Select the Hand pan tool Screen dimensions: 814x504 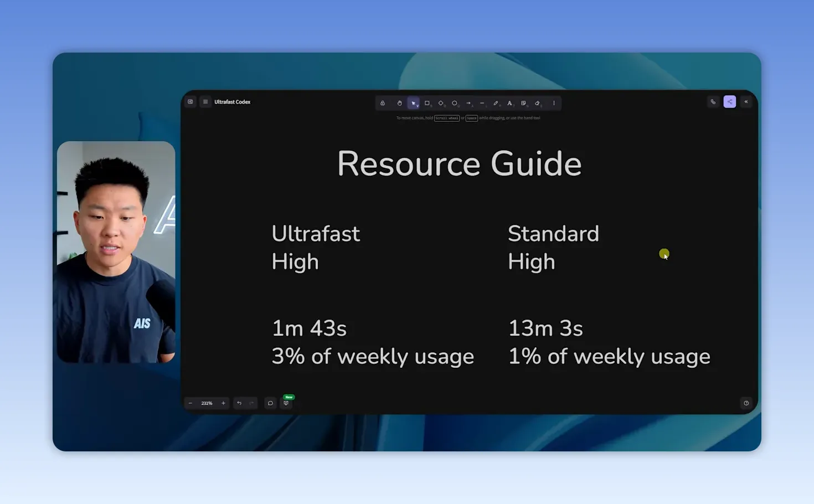click(399, 103)
